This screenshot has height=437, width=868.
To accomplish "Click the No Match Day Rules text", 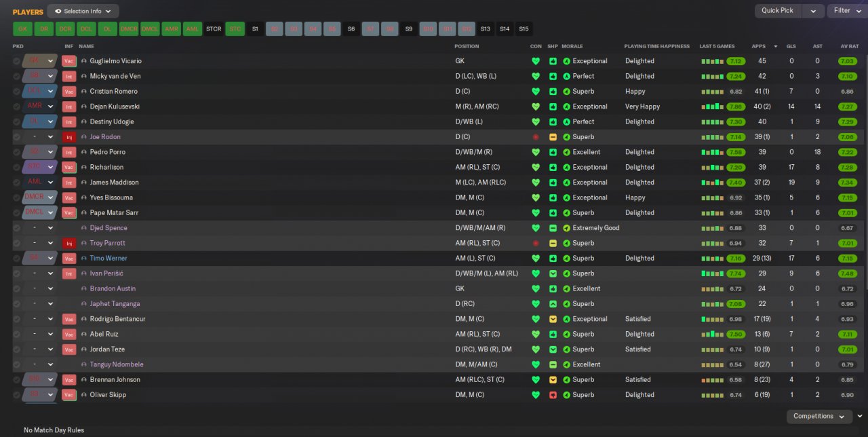I will coord(54,430).
